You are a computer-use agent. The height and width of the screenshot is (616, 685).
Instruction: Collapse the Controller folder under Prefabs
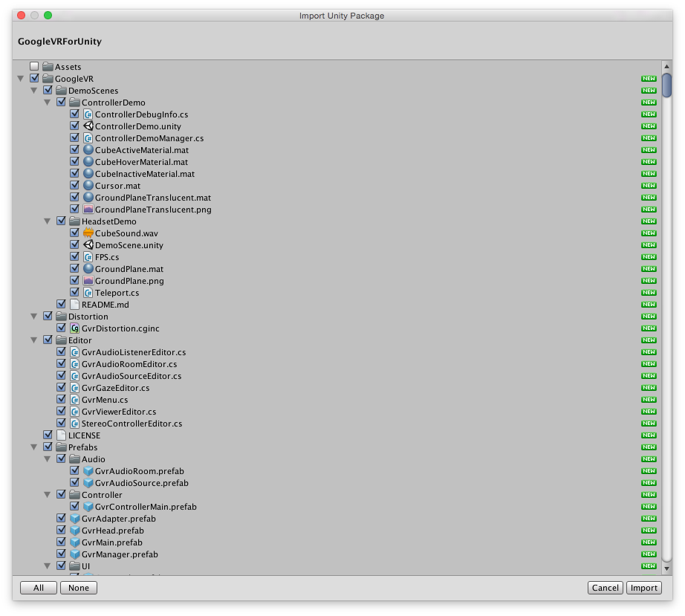pos(48,495)
